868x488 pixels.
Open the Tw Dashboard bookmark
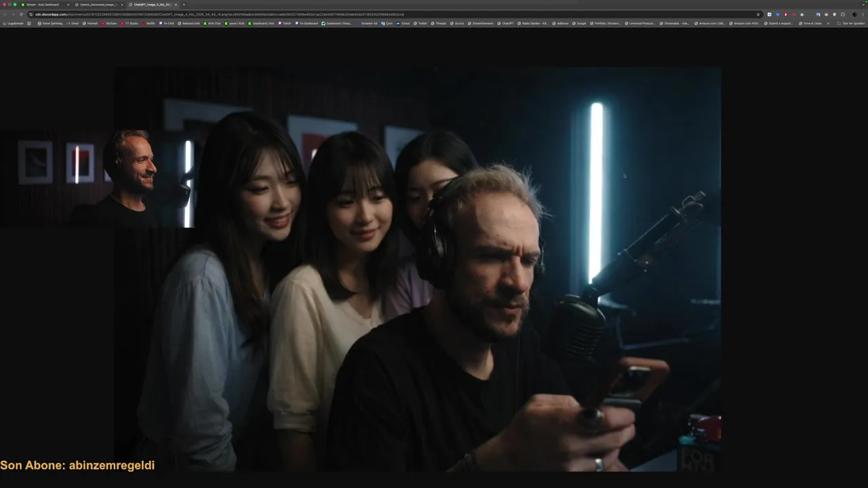(x=307, y=23)
